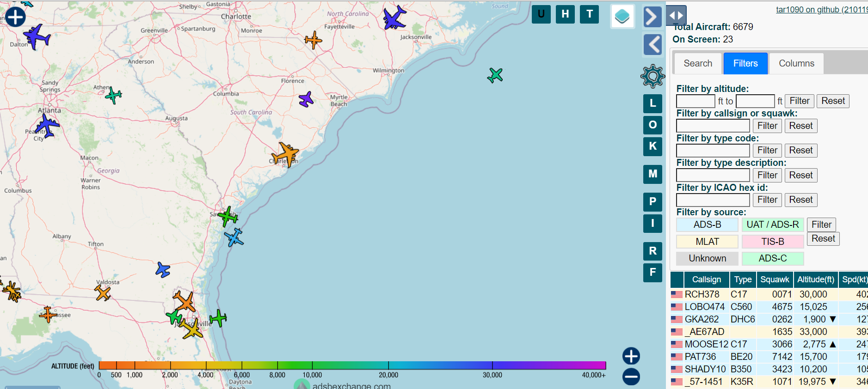Click Reset button for ICAO hex id
The image size is (868, 389).
801,200
